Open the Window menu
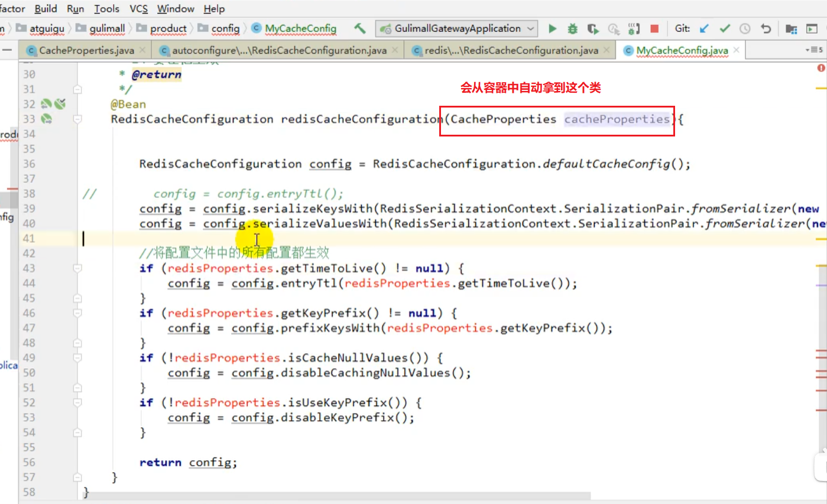 (x=176, y=8)
